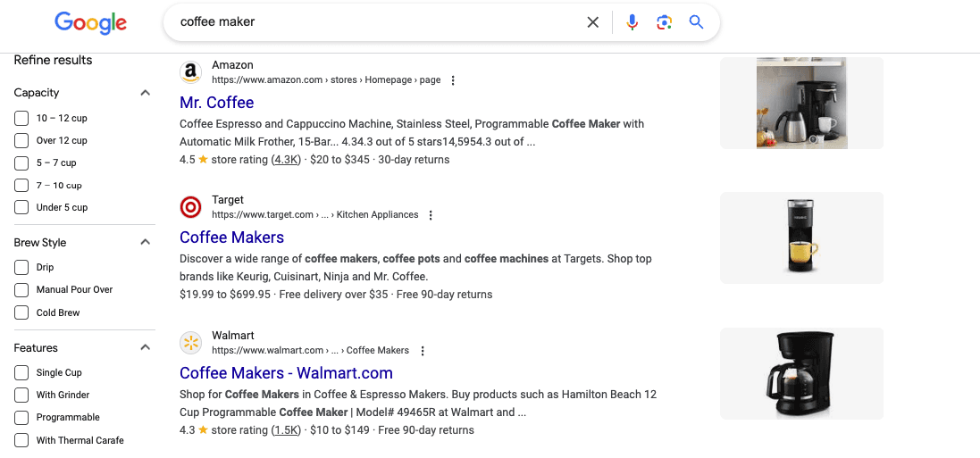Viewport: 980px width, 458px height.
Task: Open Target's Coffee Makers result link
Action: (x=231, y=237)
